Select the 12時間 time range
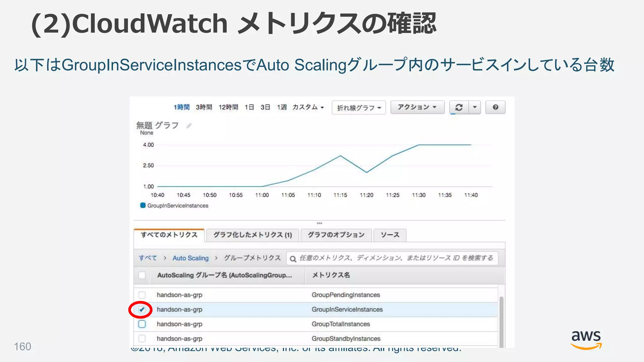Screen dimensions: 644x362 (228, 107)
